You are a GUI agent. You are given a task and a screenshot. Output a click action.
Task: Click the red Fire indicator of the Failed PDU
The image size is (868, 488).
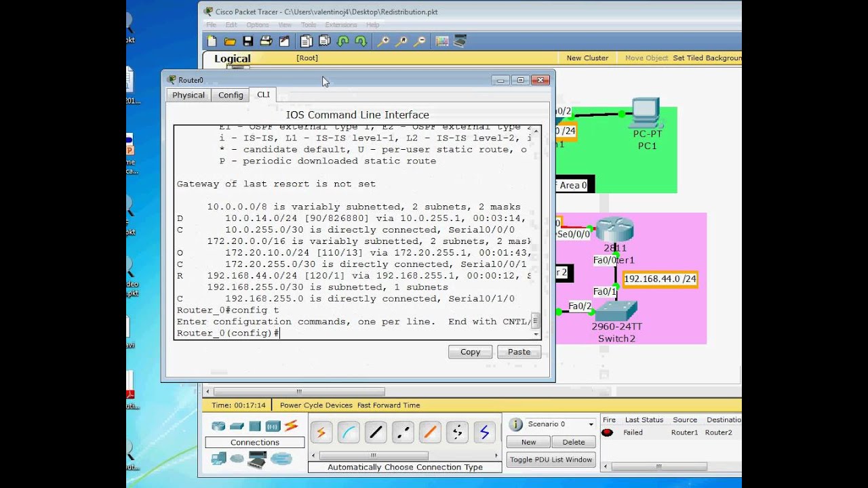(x=607, y=432)
